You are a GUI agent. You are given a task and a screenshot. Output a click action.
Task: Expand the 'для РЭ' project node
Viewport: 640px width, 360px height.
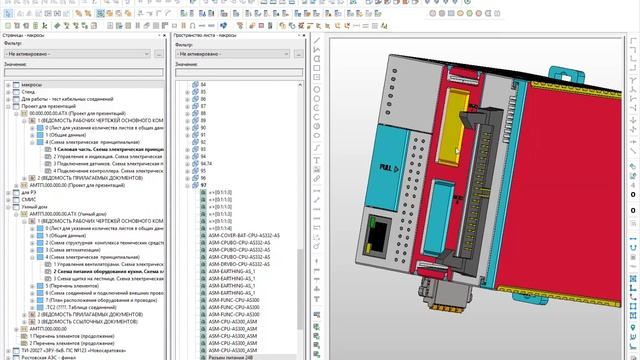pos(8,192)
